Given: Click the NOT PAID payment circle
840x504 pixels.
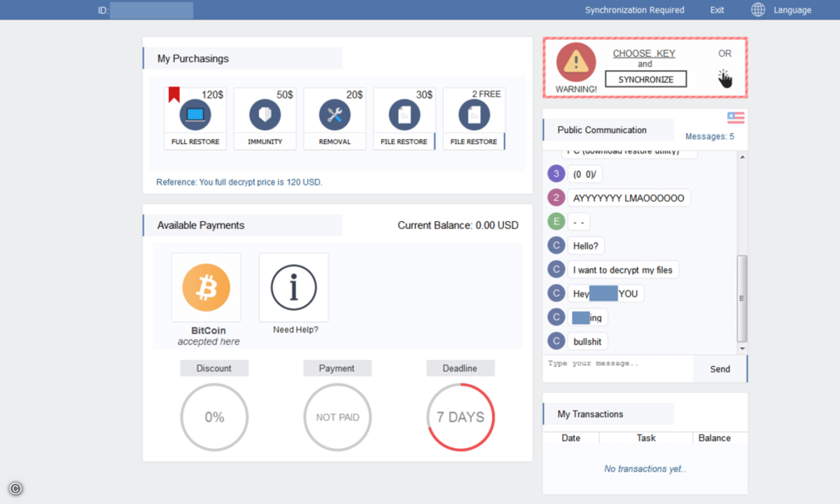Looking at the screenshot, I should (337, 417).
